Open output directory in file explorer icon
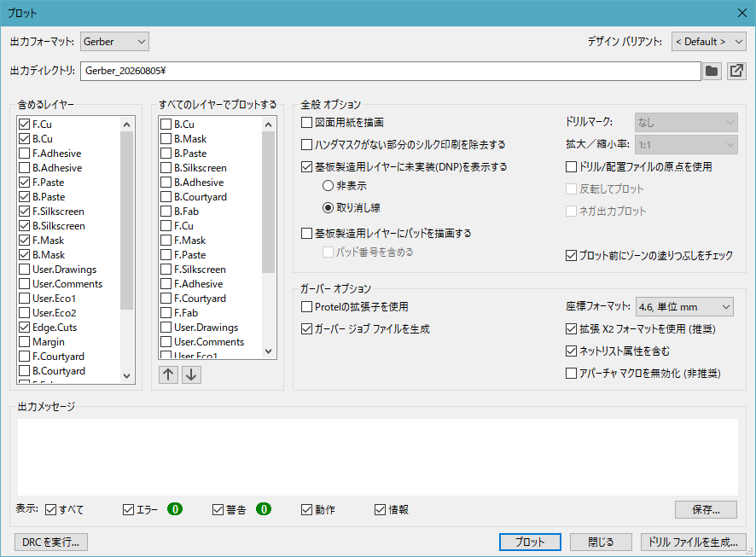756x557 pixels. (x=736, y=71)
